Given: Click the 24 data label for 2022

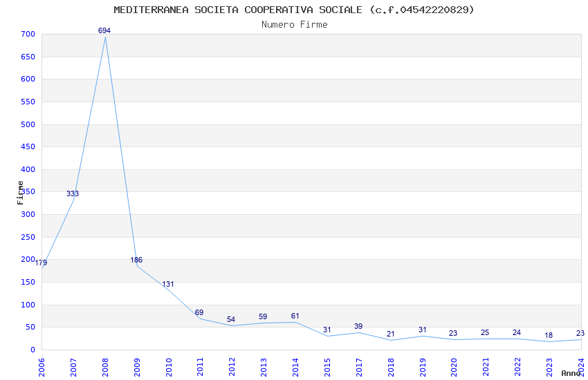Looking at the screenshot, I should point(517,332).
